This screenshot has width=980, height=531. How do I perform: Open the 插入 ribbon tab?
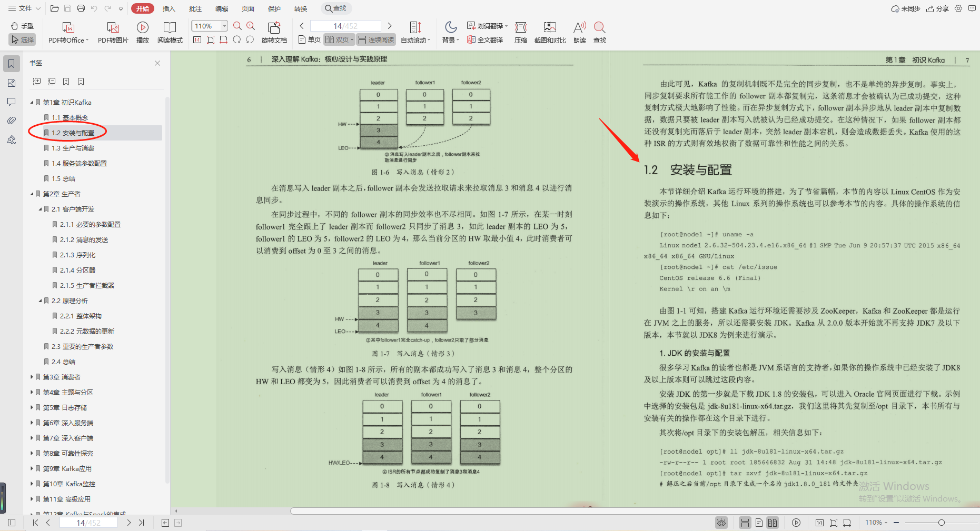[x=169, y=8]
